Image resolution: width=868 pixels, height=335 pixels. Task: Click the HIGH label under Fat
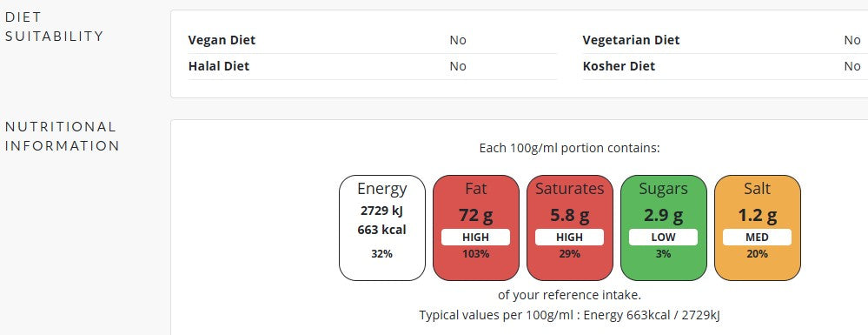coord(475,238)
